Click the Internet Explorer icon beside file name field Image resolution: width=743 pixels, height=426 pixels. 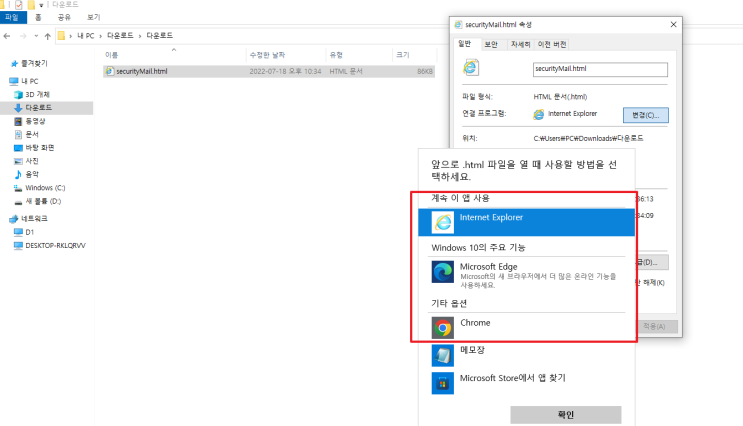(x=471, y=68)
